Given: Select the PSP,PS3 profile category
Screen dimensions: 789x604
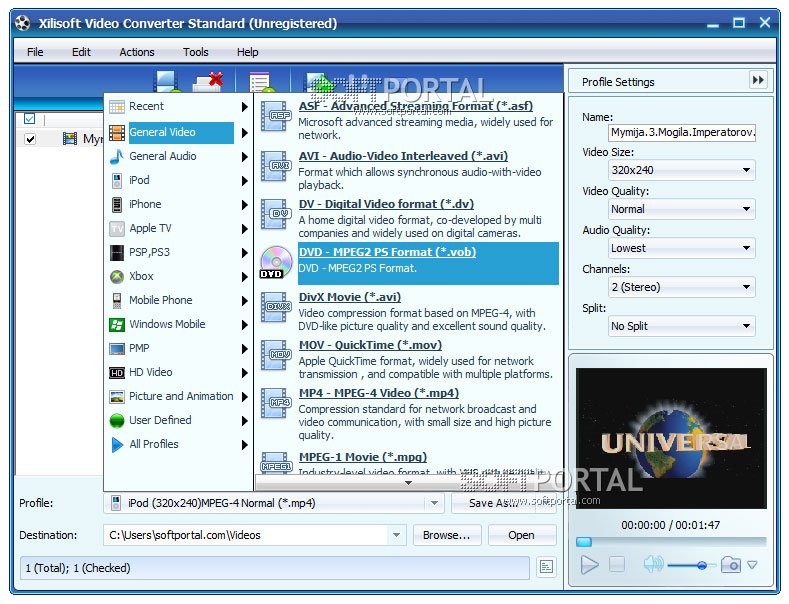Looking at the screenshot, I should point(179,252).
